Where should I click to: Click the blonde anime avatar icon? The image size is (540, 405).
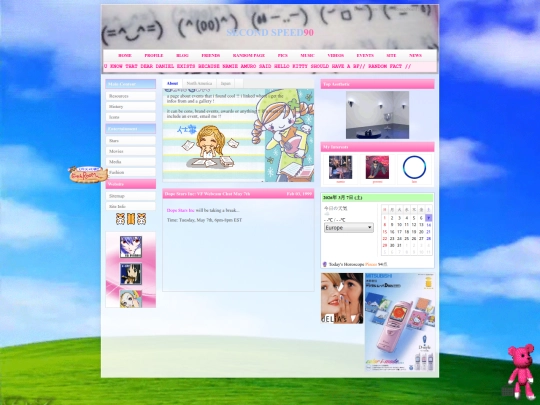[131, 299]
